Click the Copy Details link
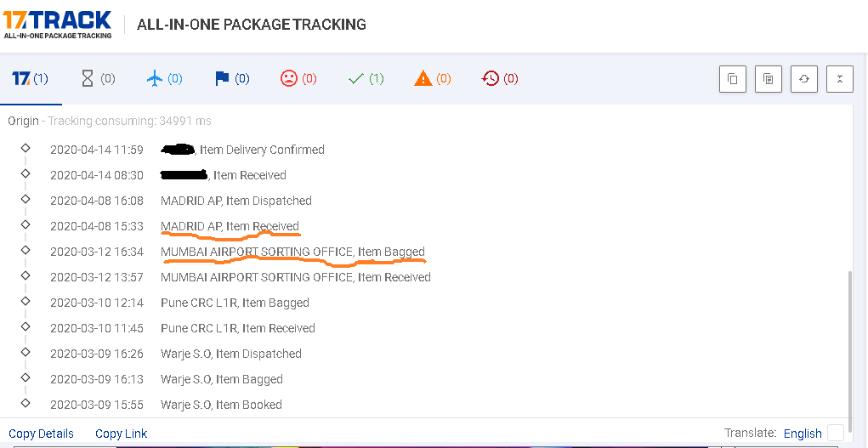The height and width of the screenshot is (448, 868). (41, 434)
